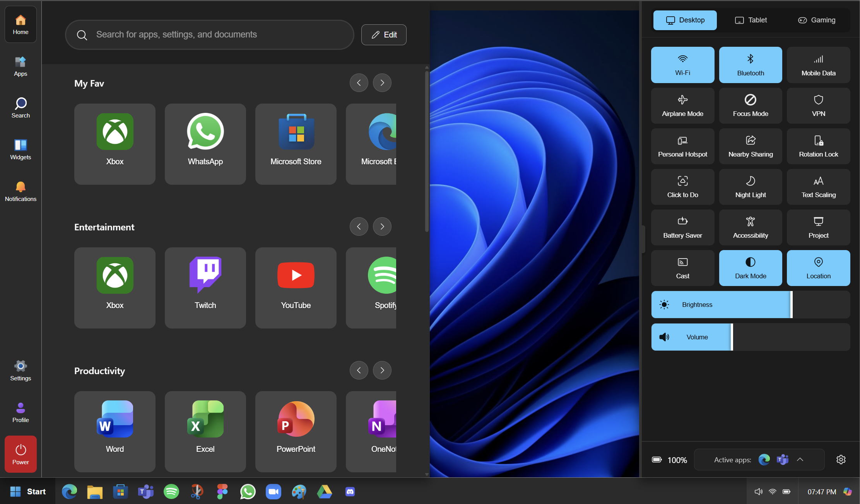Screen dimensions: 860x504
Task: Click the Edit button
Action: tap(383, 35)
